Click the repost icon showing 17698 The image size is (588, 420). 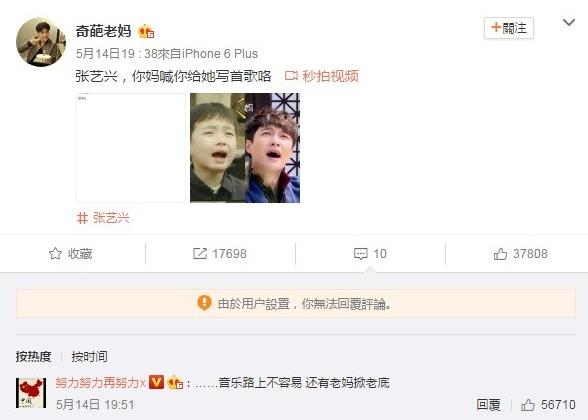pyautogui.click(x=200, y=254)
